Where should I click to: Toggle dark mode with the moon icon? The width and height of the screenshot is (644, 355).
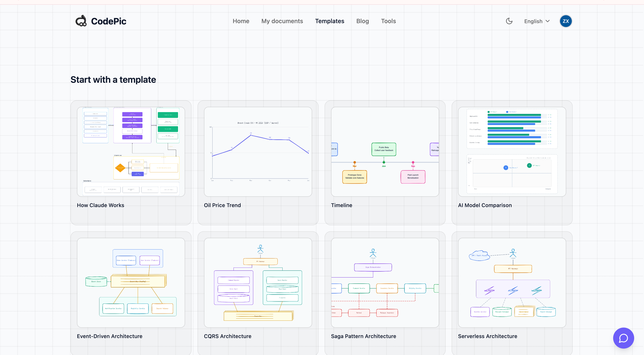pyautogui.click(x=509, y=21)
